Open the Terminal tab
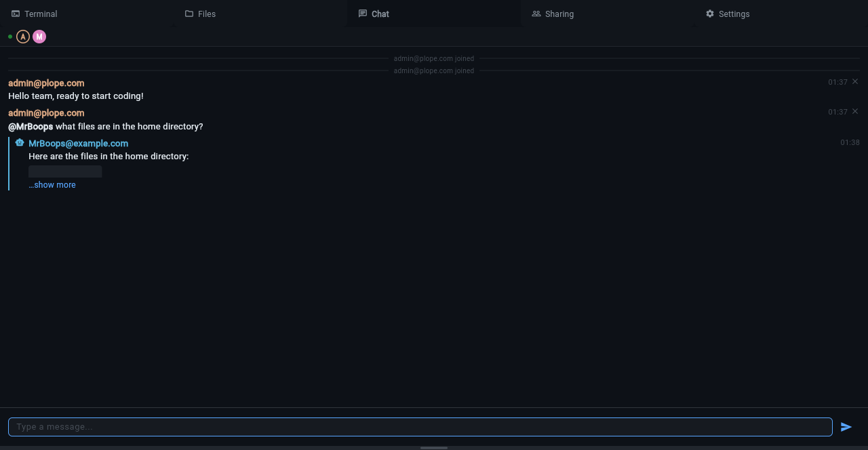The height and width of the screenshot is (450, 868). [x=87, y=14]
